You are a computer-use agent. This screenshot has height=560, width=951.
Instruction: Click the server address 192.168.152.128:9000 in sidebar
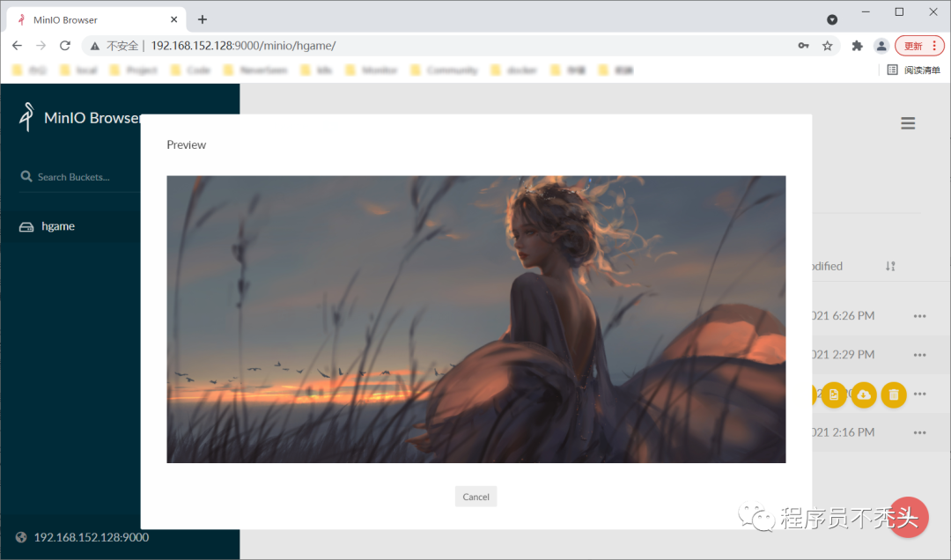click(91, 537)
